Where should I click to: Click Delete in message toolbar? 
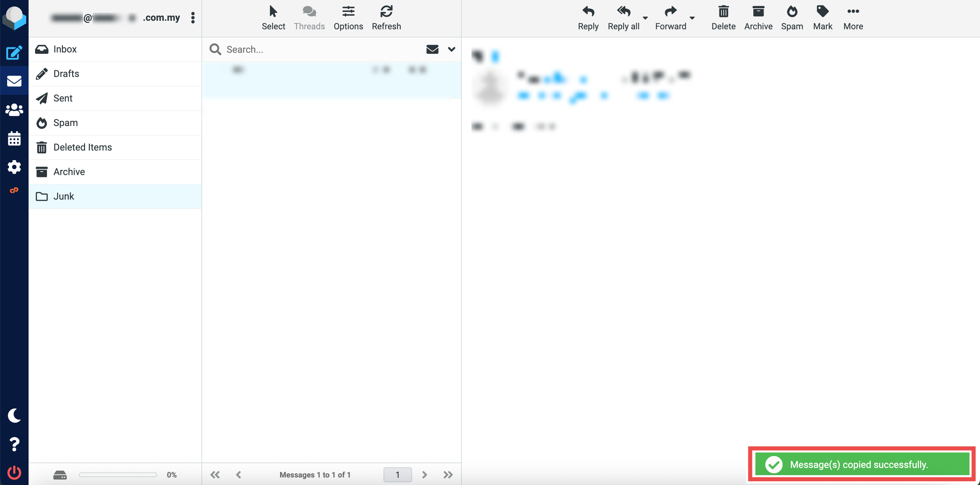coord(723,17)
